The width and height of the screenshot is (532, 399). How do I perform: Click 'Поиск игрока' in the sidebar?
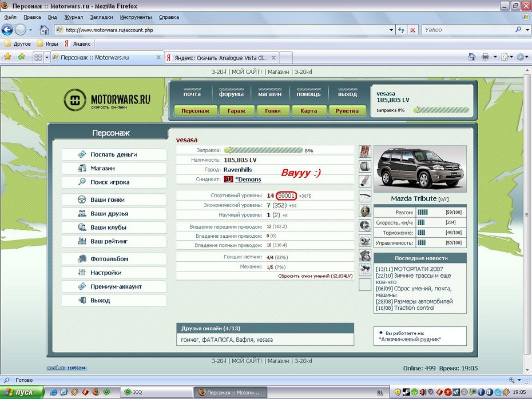tap(114, 182)
